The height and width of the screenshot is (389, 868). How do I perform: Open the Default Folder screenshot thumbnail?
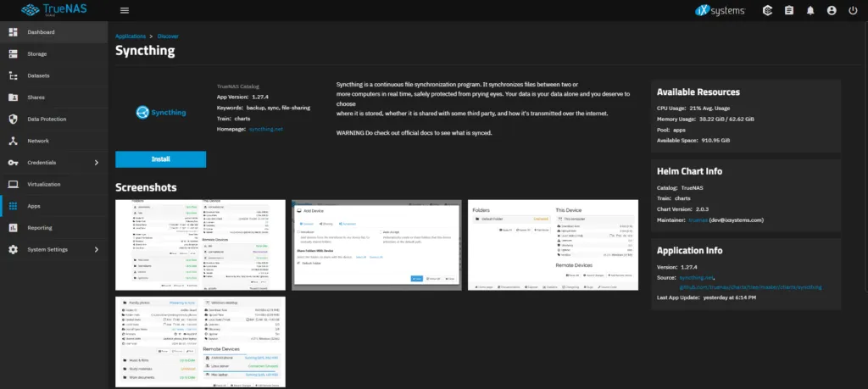(x=553, y=245)
